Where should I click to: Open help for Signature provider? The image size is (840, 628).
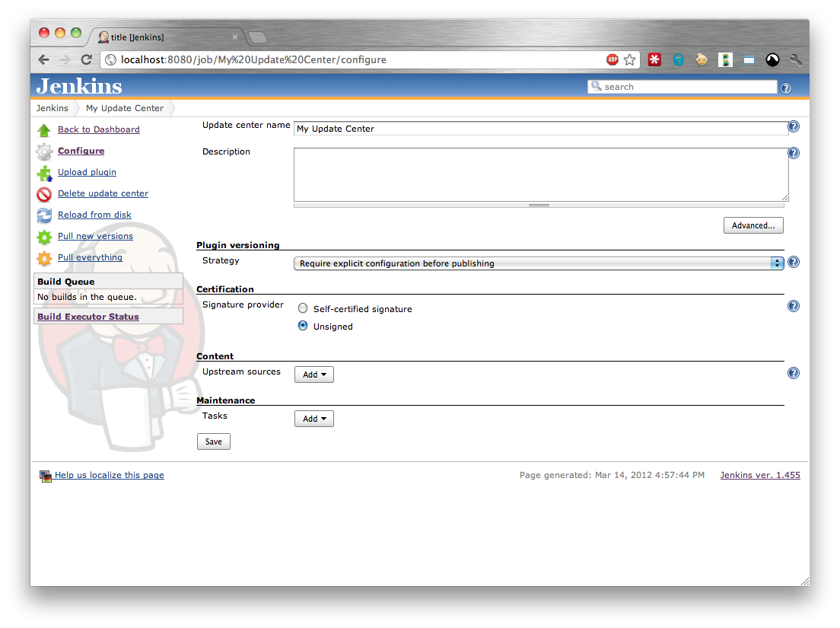tap(794, 306)
